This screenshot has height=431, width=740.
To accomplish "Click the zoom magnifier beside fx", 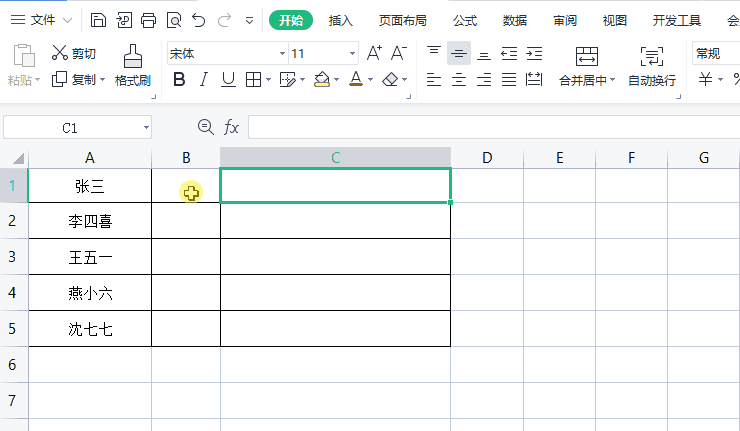I will pos(205,127).
